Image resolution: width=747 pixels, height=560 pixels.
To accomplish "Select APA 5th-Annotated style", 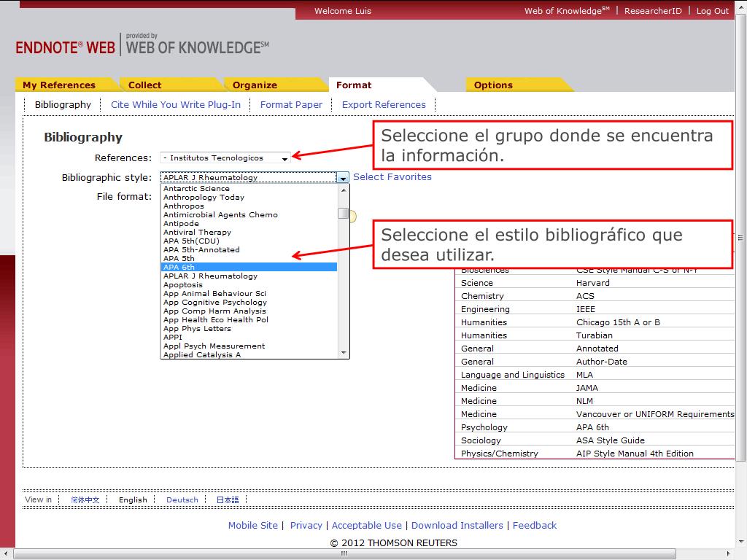I will (249, 249).
